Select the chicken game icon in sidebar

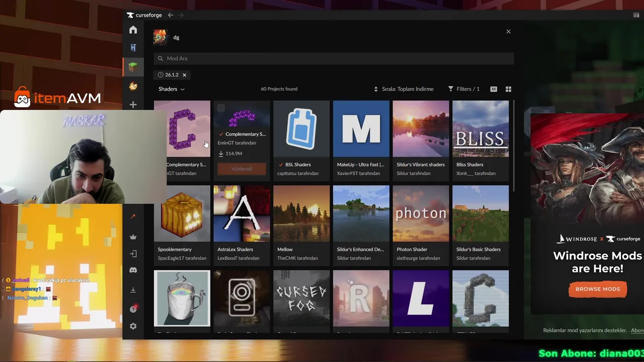point(133,86)
